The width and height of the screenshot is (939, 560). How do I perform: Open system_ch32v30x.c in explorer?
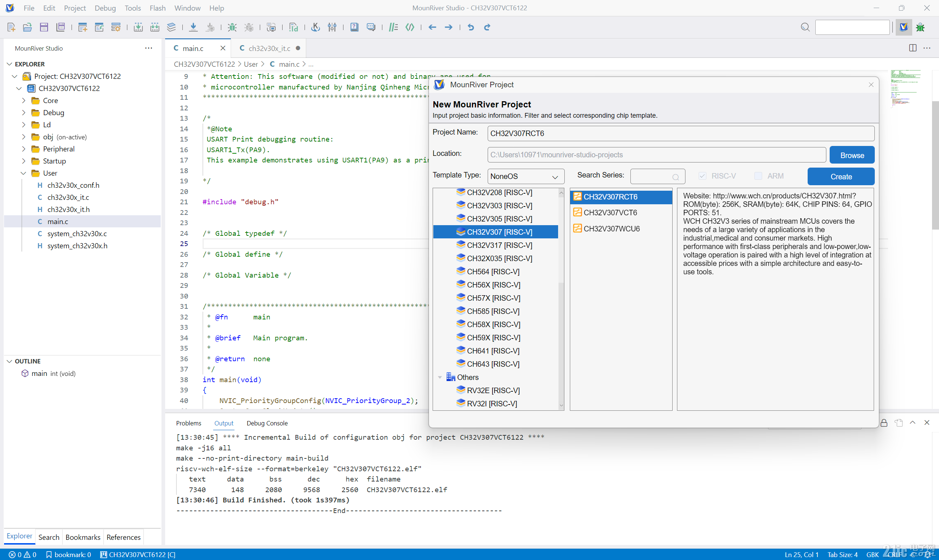tap(77, 234)
